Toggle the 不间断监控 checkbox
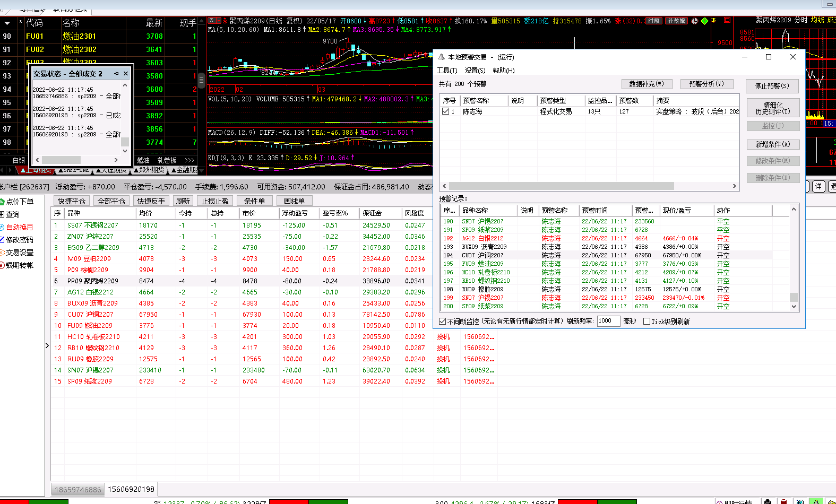The width and height of the screenshot is (836, 504). [442, 321]
